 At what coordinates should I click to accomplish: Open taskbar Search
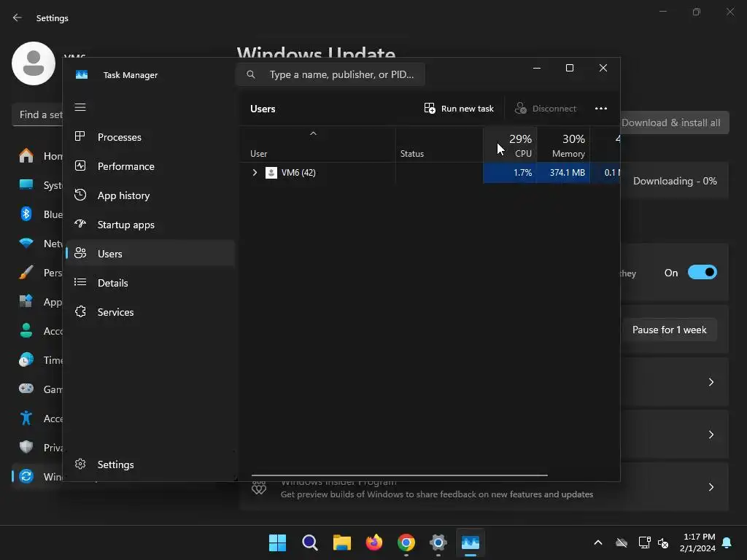click(x=309, y=542)
